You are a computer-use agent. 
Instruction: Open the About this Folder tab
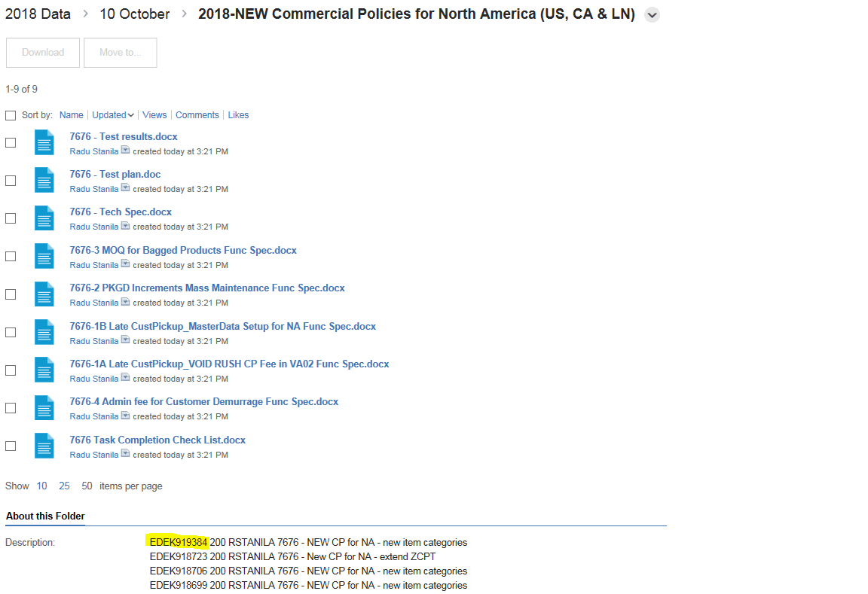click(45, 516)
